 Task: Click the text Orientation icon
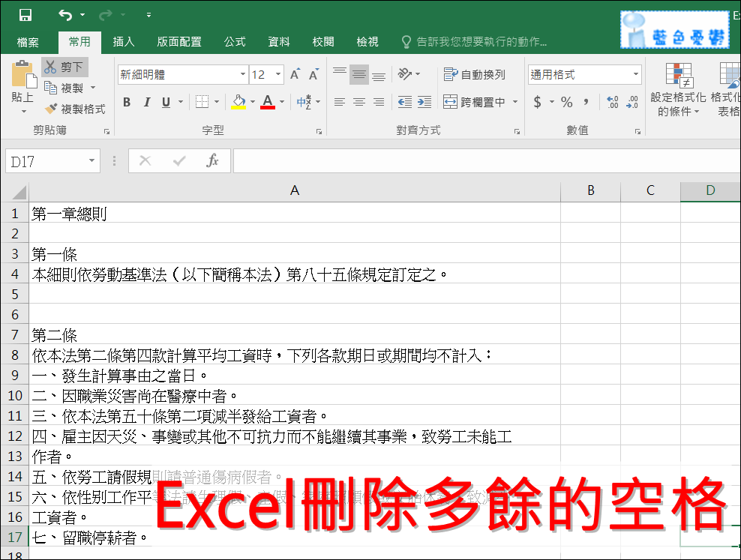405,74
